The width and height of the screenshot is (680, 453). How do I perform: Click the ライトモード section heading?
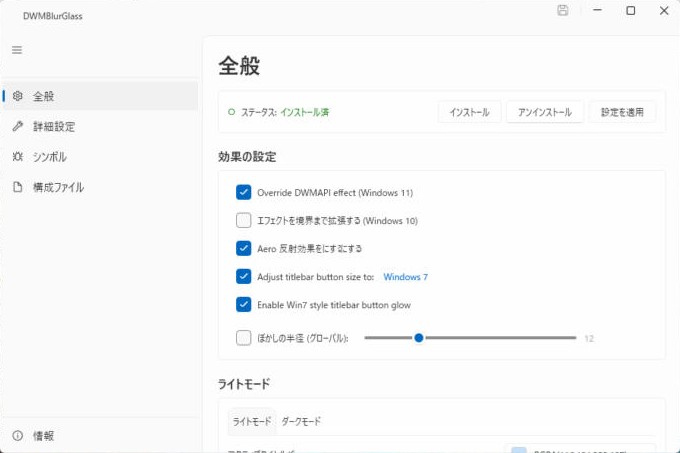[x=244, y=384]
